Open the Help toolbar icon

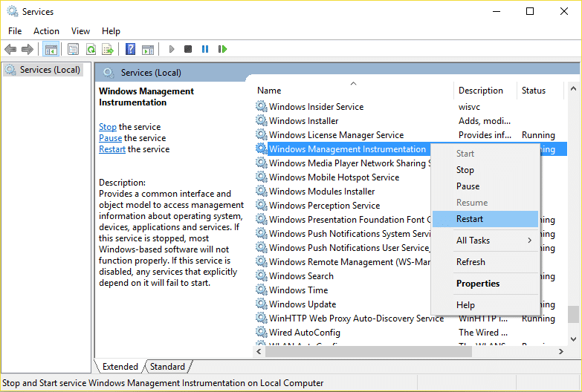[x=130, y=49]
